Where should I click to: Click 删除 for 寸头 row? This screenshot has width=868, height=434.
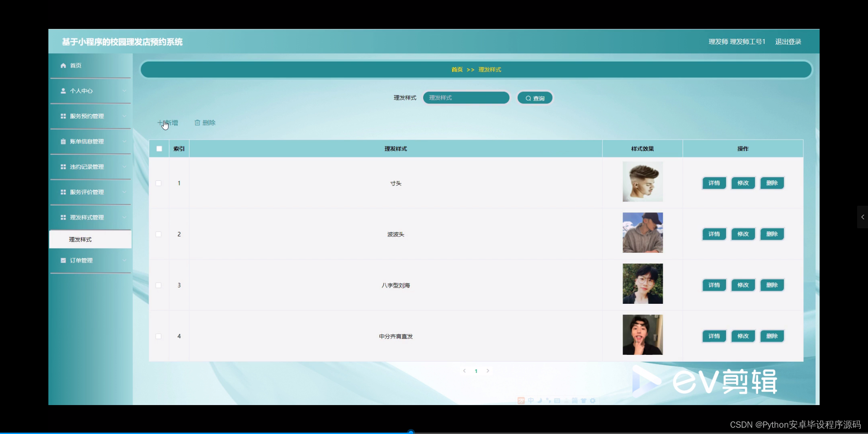click(772, 183)
